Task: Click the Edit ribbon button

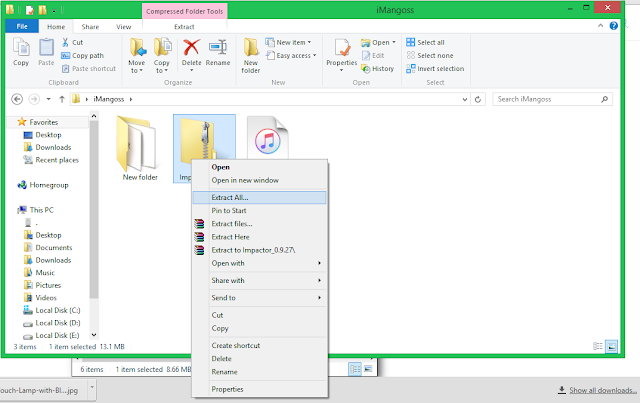Action: pos(373,56)
